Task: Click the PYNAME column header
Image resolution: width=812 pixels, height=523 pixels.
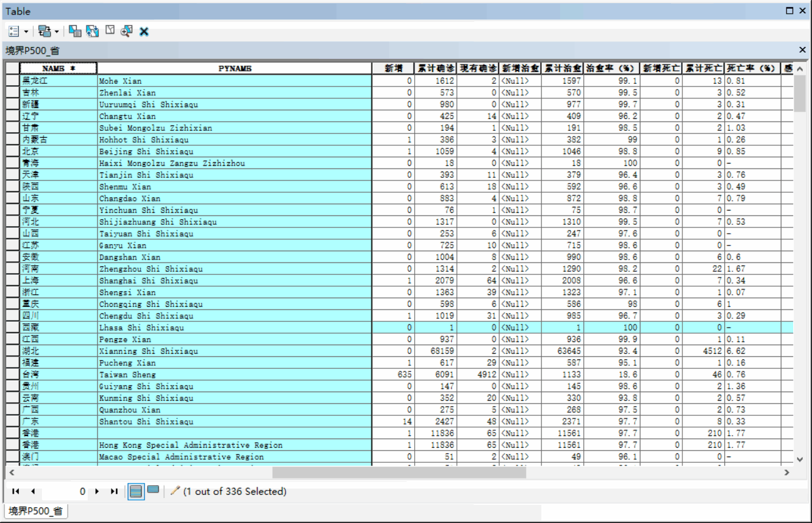Action: 235,68
